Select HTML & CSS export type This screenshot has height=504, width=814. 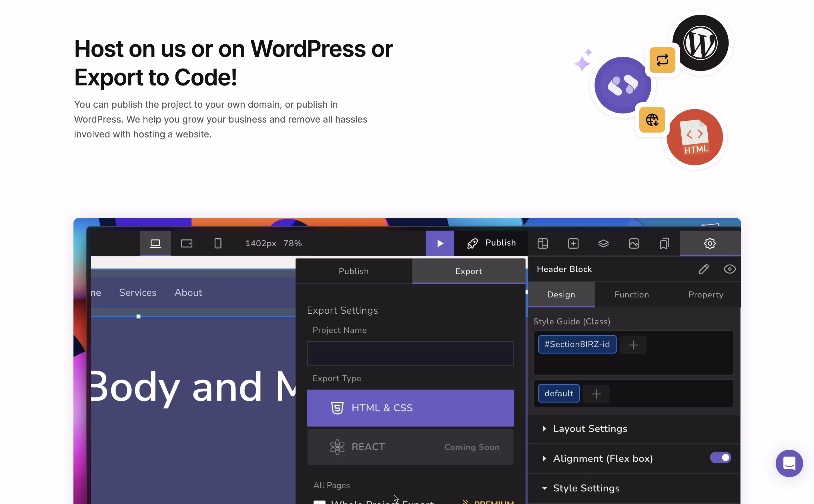410,408
